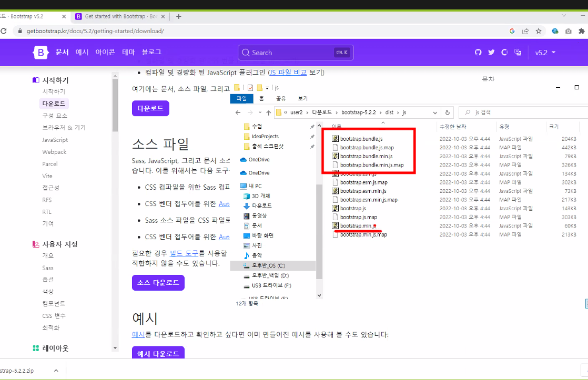Open the extensions puzzle icon
The height and width of the screenshot is (380, 588).
point(582,31)
